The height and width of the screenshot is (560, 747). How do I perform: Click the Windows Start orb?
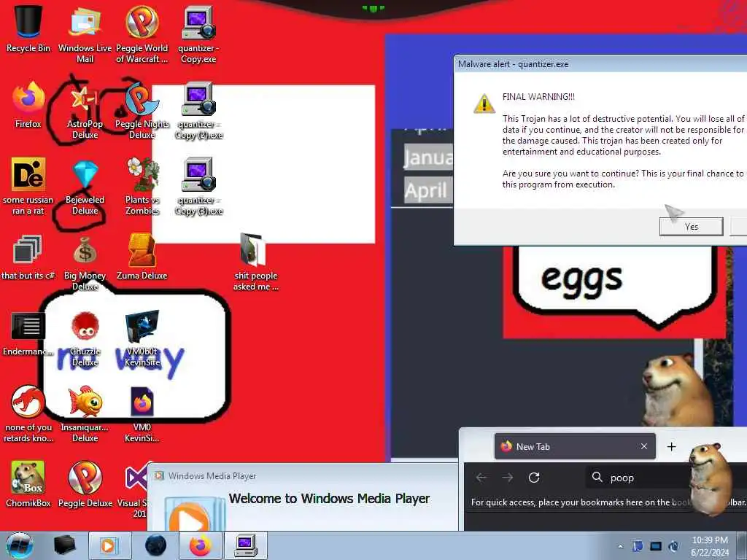pos(19,545)
